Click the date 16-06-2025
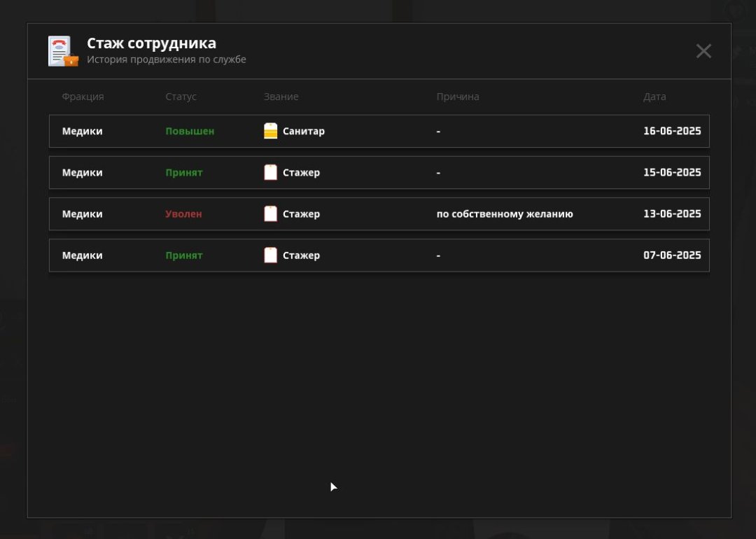 click(x=671, y=131)
